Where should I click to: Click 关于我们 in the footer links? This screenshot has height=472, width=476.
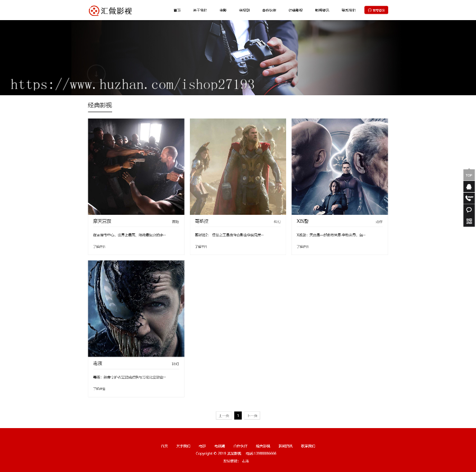(x=183, y=446)
